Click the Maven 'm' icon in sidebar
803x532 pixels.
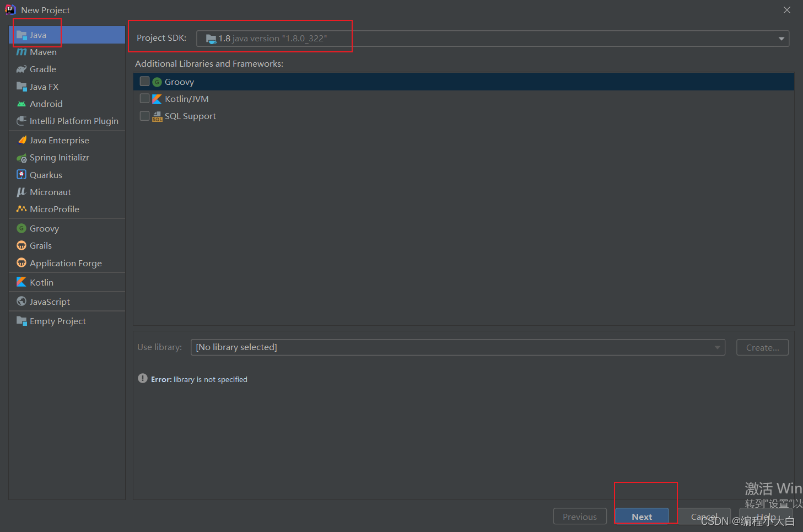coord(21,52)
